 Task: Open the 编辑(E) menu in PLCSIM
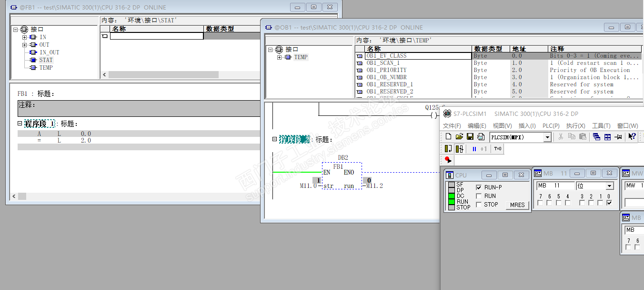477,126
